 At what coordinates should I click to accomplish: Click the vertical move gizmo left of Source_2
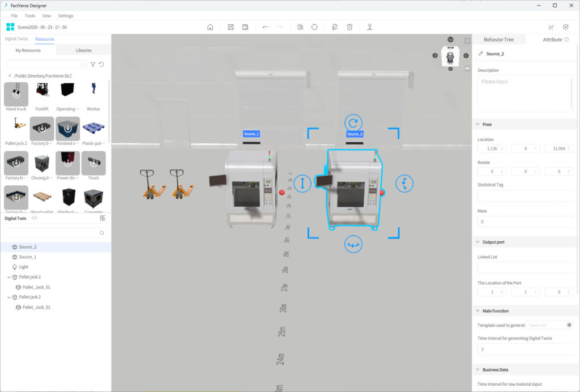(x=302, y=183)
